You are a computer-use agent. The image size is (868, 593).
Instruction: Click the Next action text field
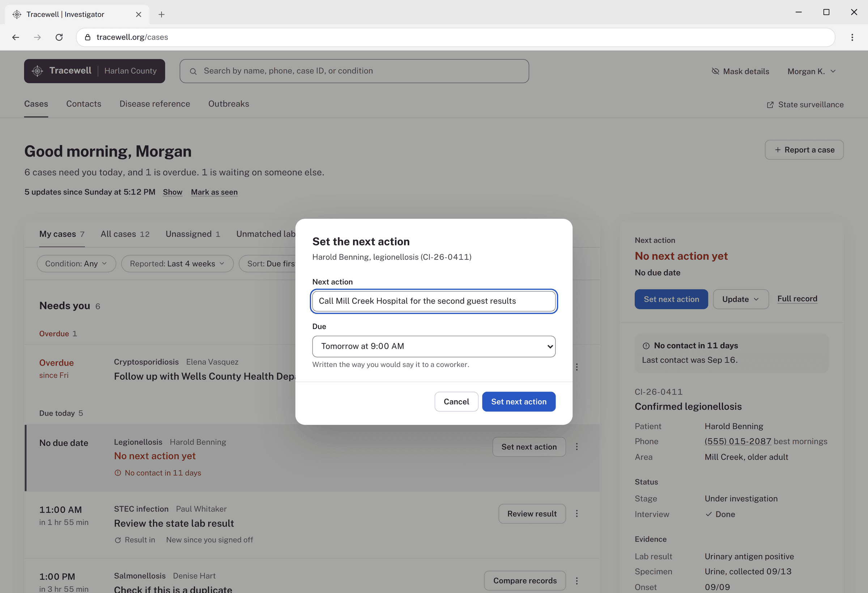[434, 301]
